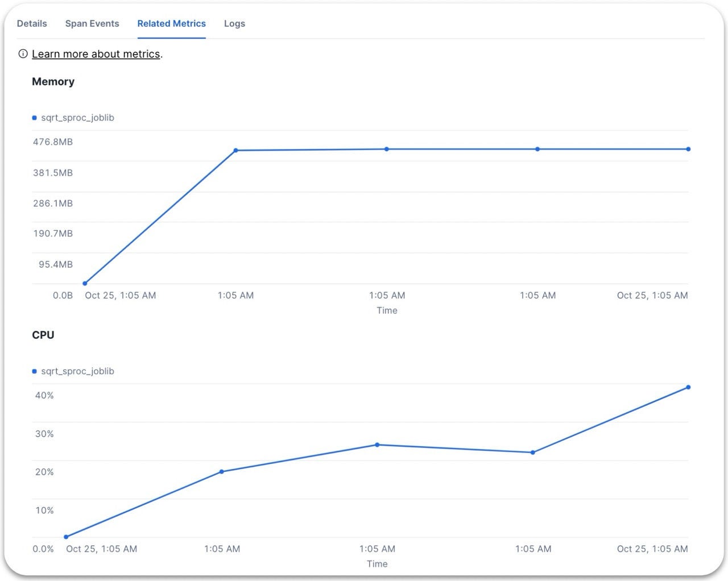Click the info icon beside metrics link
728x581 pixels.
click(x=23, y=54)
